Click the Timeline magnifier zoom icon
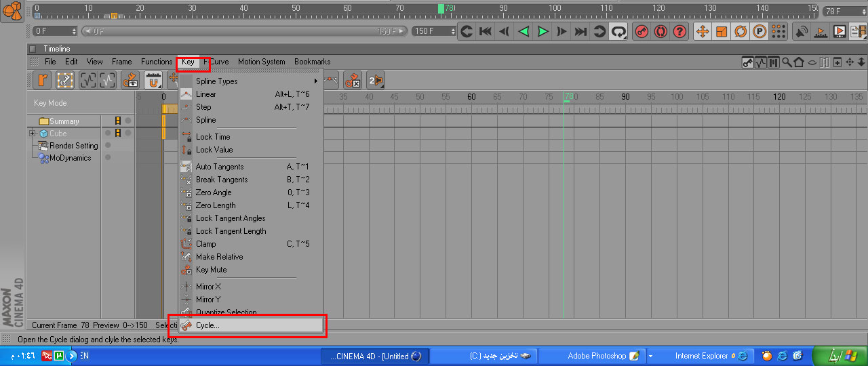The width and height of the screenshot is (868, 366). (787, 62)
